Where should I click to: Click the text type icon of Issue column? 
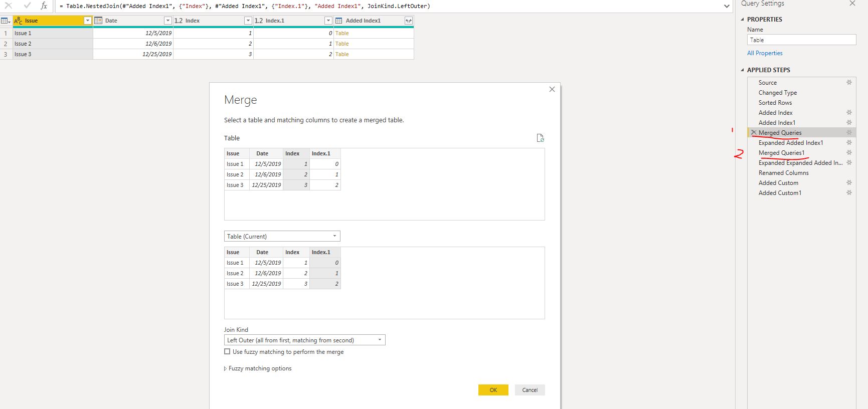[18, 21]
